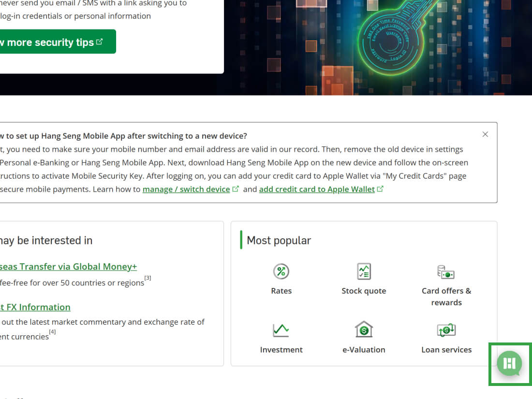Open the Investment line graph icon
The image size is (532, 399).
[x=281, y=330]
